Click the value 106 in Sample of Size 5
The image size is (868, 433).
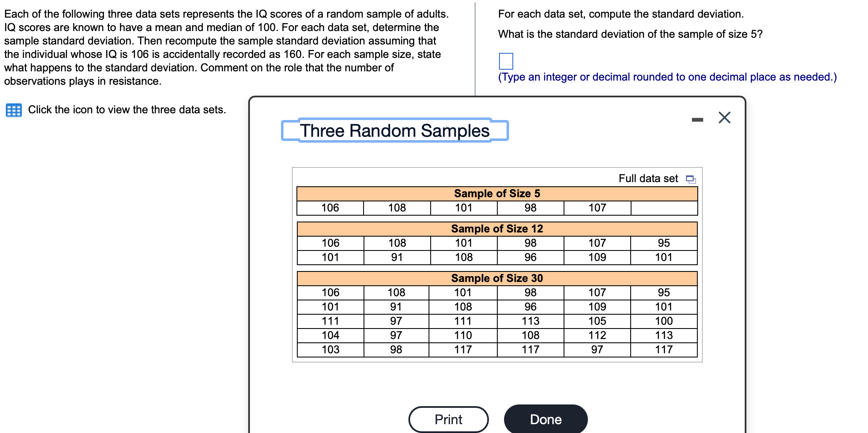[330, 207]
